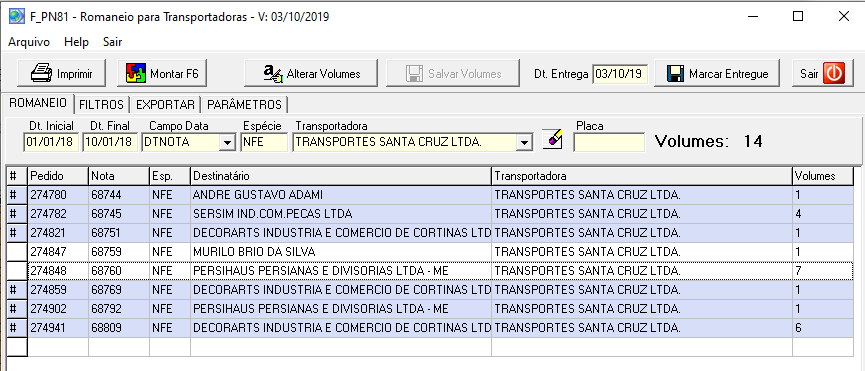Open the Help menu
The image size is (865, 371).
76,42
